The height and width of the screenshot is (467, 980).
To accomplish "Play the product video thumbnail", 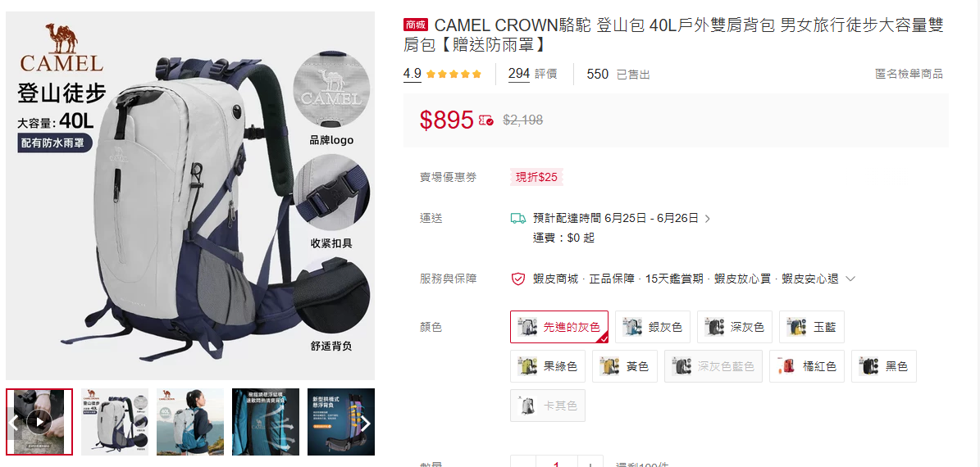I will point(39,422).
